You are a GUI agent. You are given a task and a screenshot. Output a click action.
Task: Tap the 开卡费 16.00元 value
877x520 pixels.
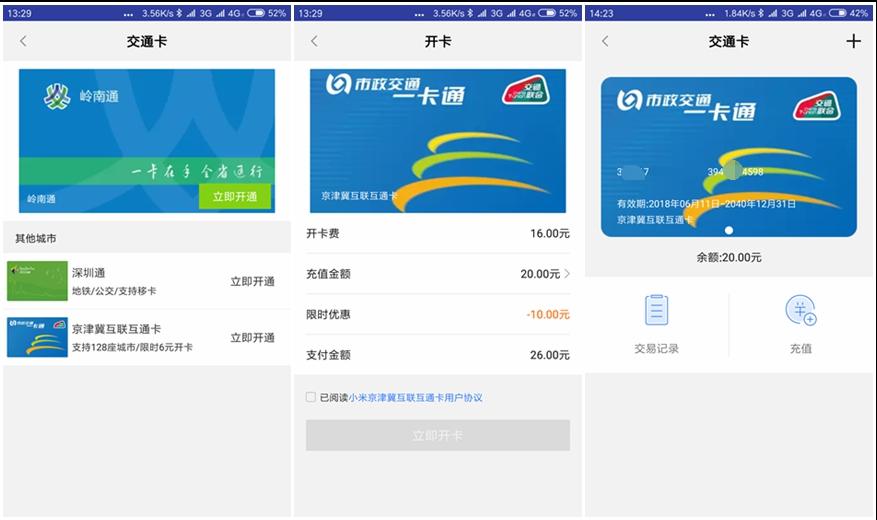click(x=550, y=233)
